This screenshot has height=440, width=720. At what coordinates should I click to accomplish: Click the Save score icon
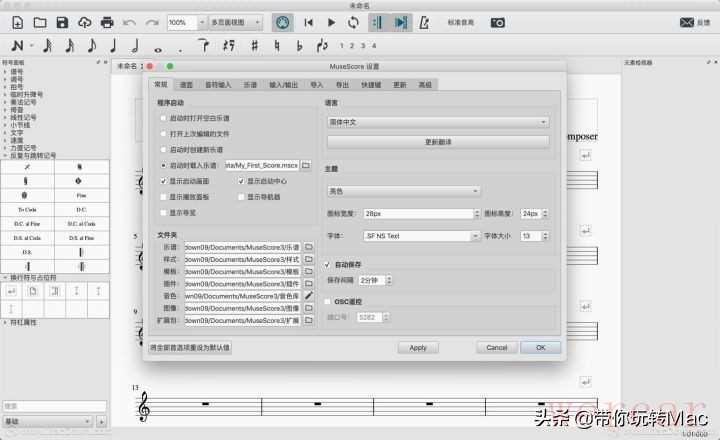coord(62,22)
